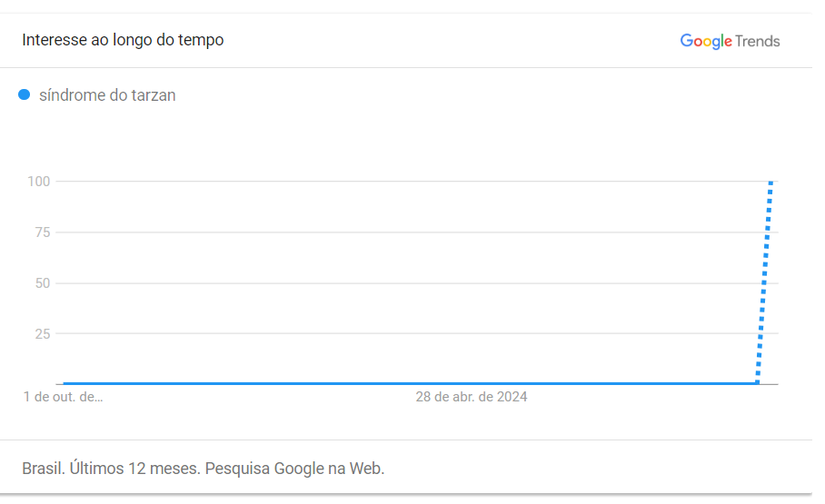Click the flat blue line above 28 de abr.
This screenshot has height=504, width=825.
click(472, 383)
